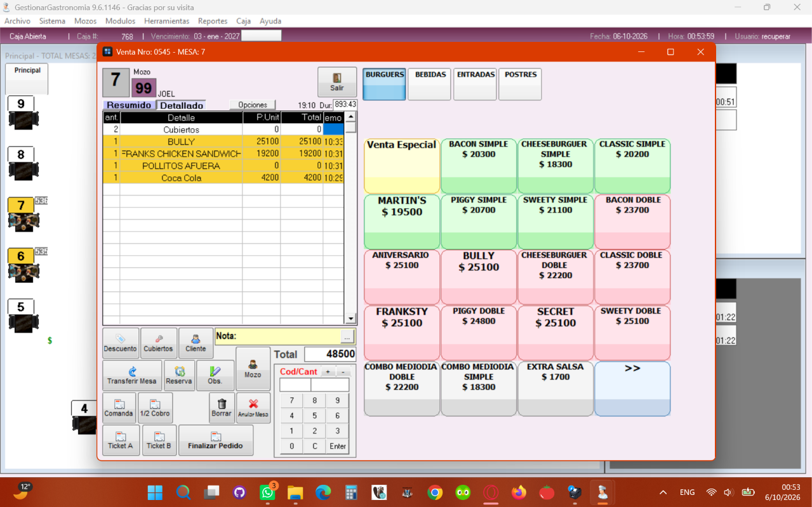Launch Google Chrome from the taskbar
The image size is (812, 507).
tap(435, 492)
